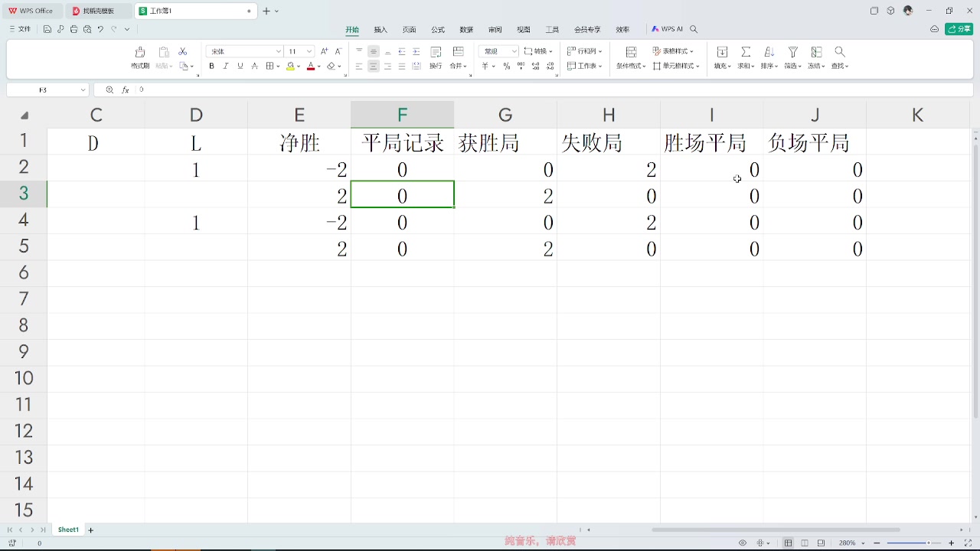The height and width of the screenshot is (551, 980).
Task: Toggle top vertical alignment
Action: pyautogui.click(x=359, y=51)
